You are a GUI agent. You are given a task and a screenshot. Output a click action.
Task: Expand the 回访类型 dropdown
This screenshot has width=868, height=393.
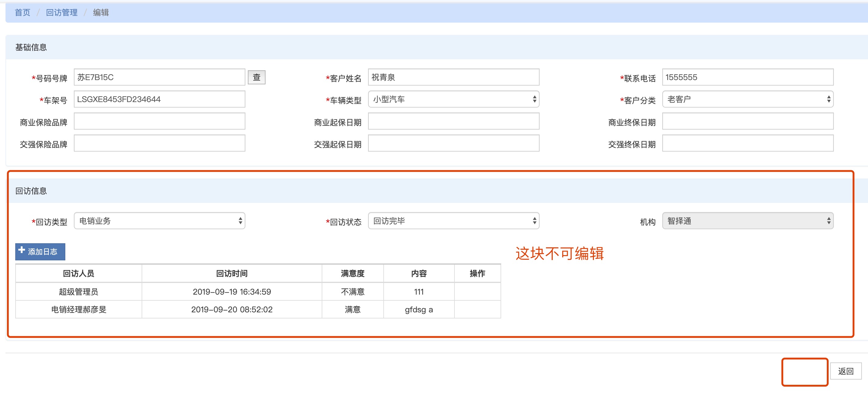pyautogui.click(x=159, y=221)
